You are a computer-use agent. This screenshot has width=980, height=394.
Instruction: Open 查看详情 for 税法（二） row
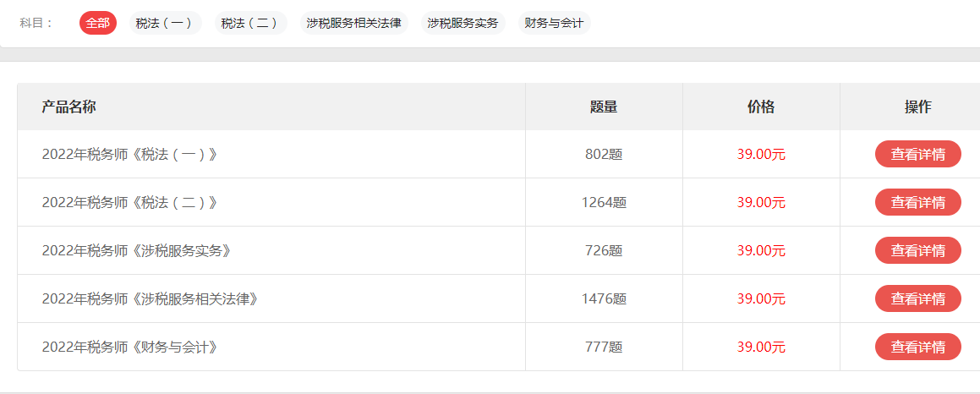917,202
